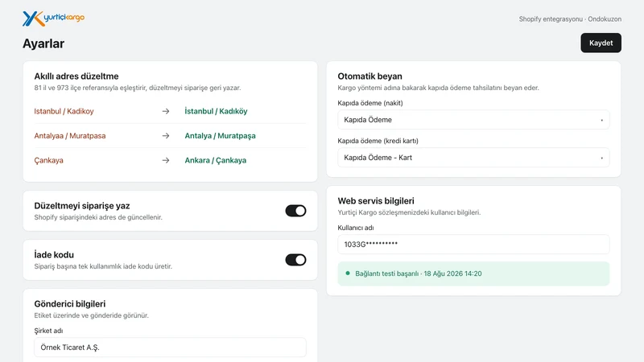Viewport: 644px width, 362px height.
Task: Click the Yurtiçi Kargo logo
Action: point(53,19)
